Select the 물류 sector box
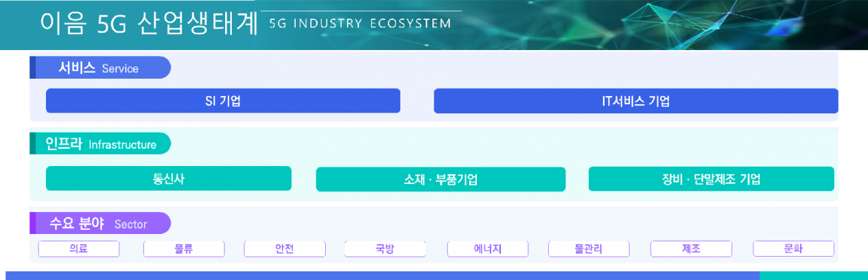 (184, 249)
